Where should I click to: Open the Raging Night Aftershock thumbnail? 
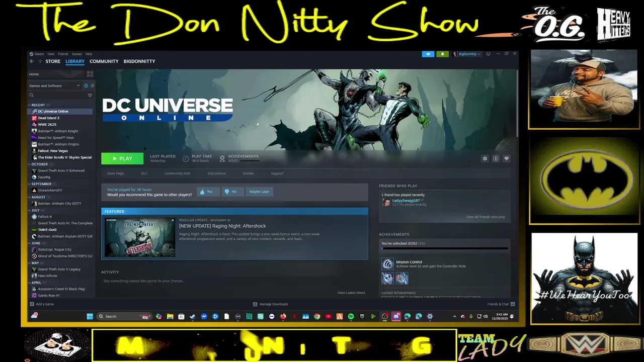tap(140, 237)
